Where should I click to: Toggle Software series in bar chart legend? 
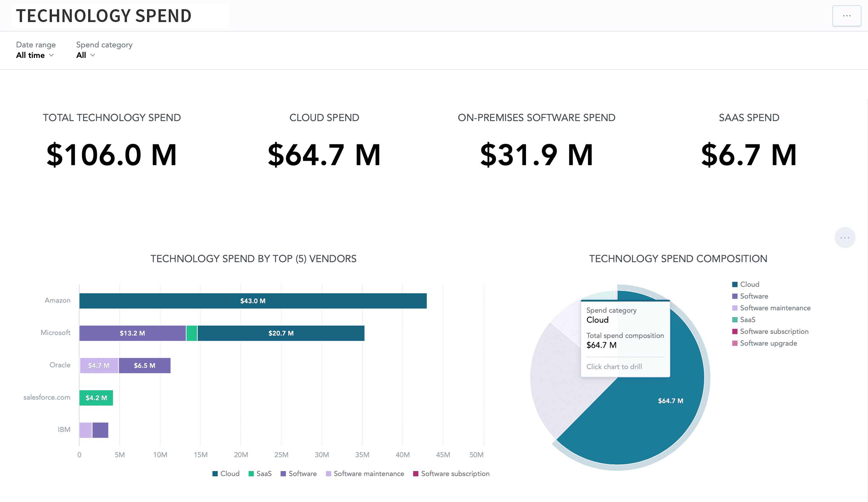[x=299, y=474]
